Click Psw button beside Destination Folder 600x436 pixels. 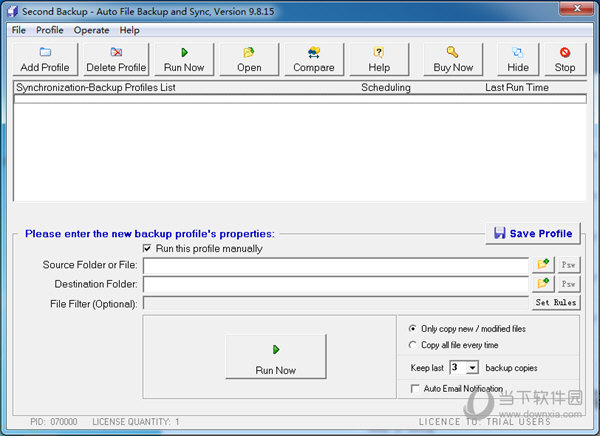coord(569,284)
